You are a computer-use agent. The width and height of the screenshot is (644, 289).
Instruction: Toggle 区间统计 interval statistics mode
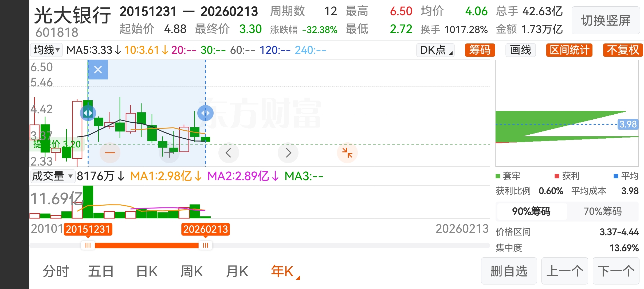569,50
